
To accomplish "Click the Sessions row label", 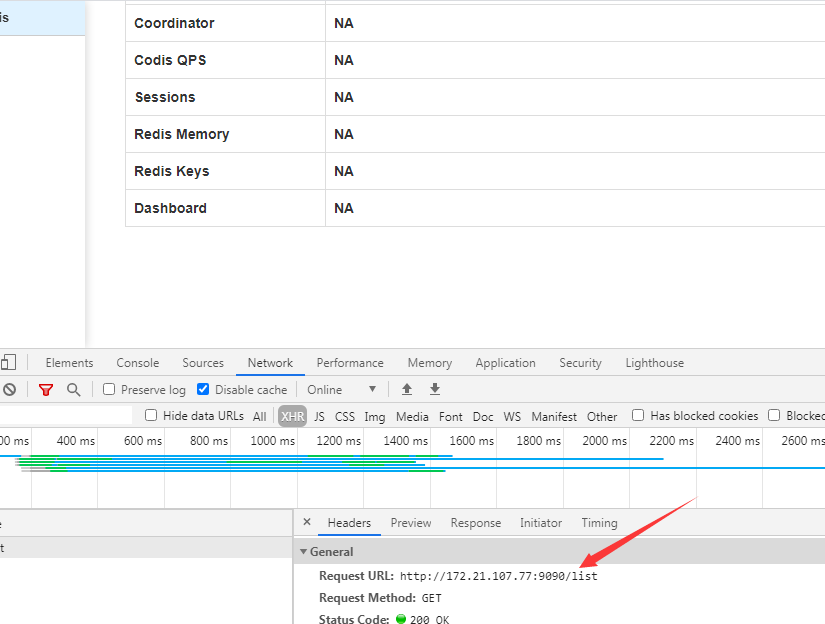I will pyautogui.click(x=165, y=97).
